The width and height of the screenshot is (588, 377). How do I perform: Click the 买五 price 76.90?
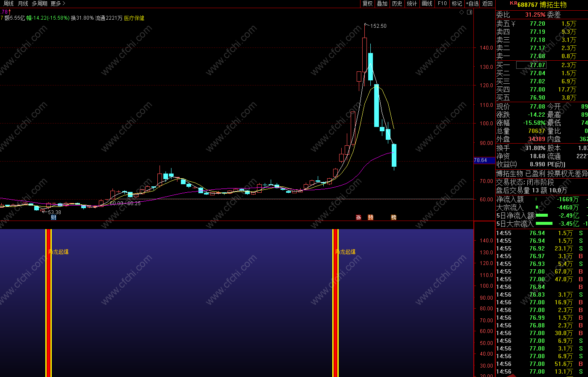click(538, 97)
